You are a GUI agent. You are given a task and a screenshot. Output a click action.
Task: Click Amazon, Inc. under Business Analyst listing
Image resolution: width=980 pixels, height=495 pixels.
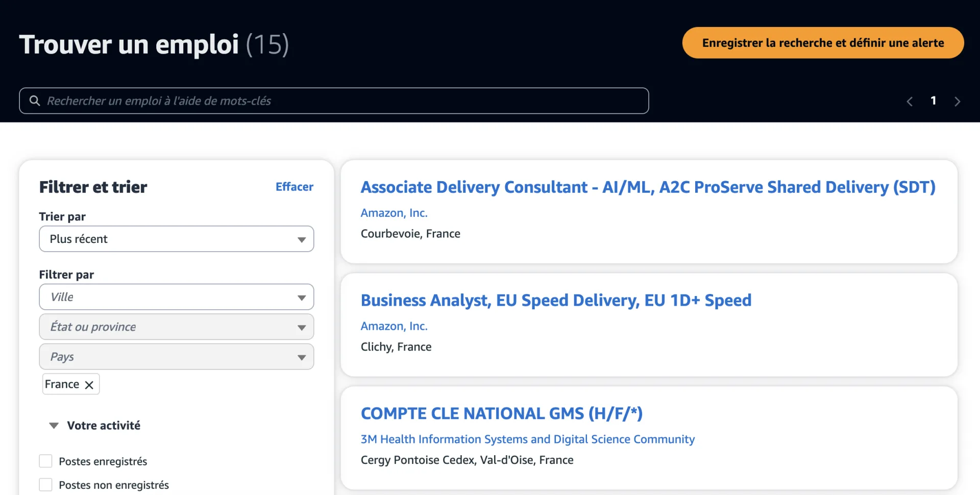pos(394,326)
